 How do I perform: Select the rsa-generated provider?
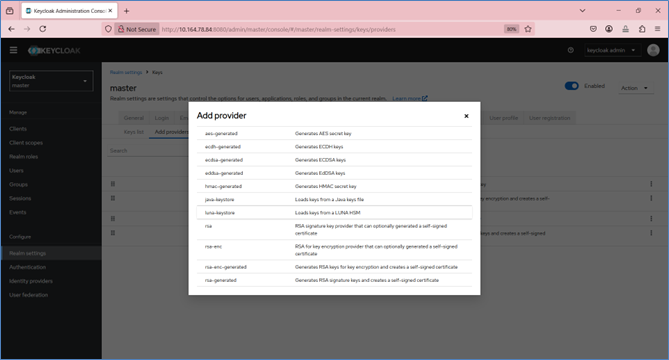pos(334,280)
